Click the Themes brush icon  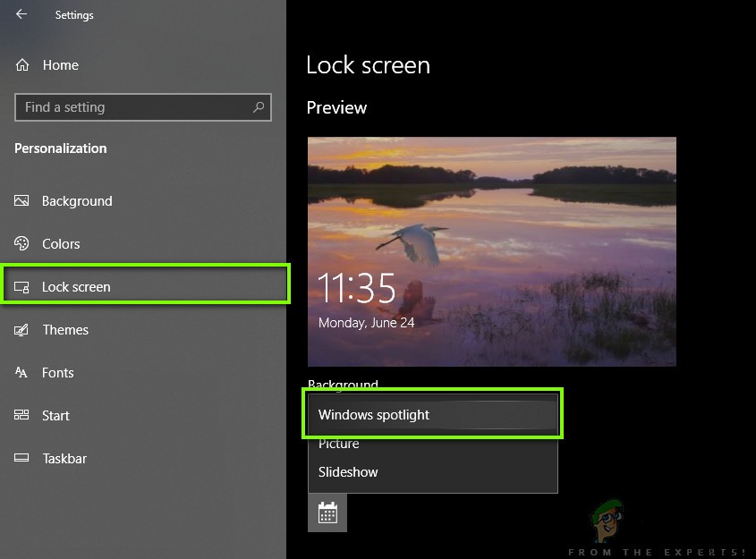pyautogui.click(x=21, y=330)
